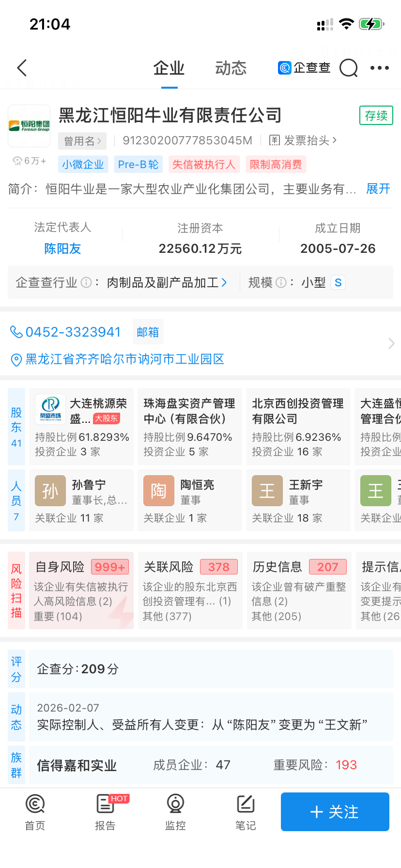
Task: Open the 监控 monitoring icon
Action: [175, 804]
